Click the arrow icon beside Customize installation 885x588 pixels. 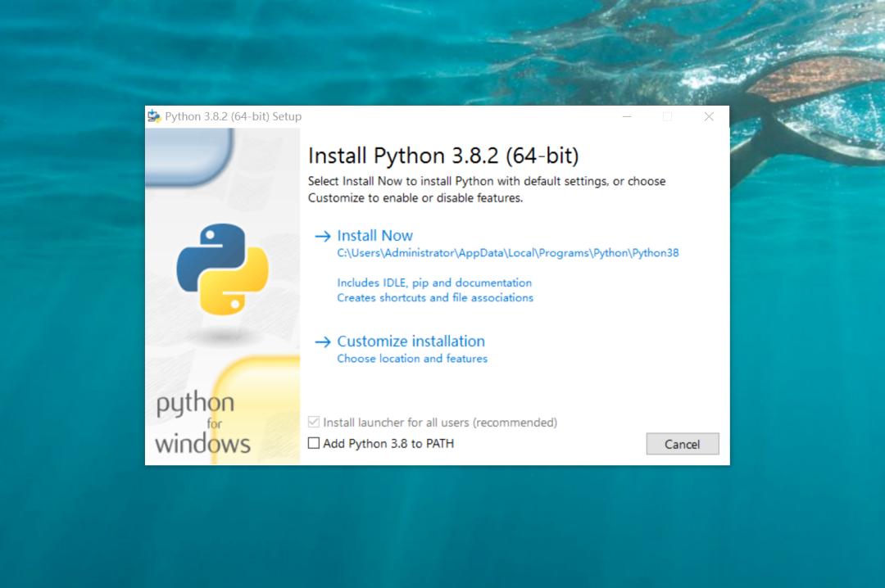click(x=322, y=341)
